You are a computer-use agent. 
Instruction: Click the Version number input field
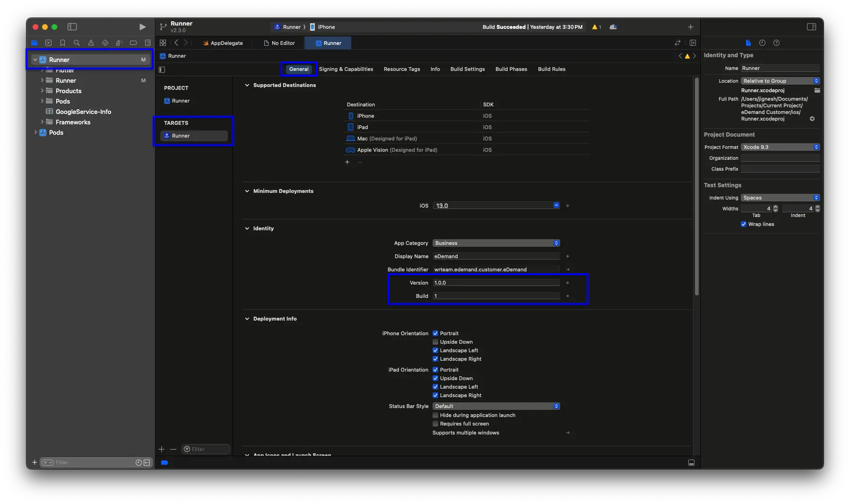pos(495,283)
